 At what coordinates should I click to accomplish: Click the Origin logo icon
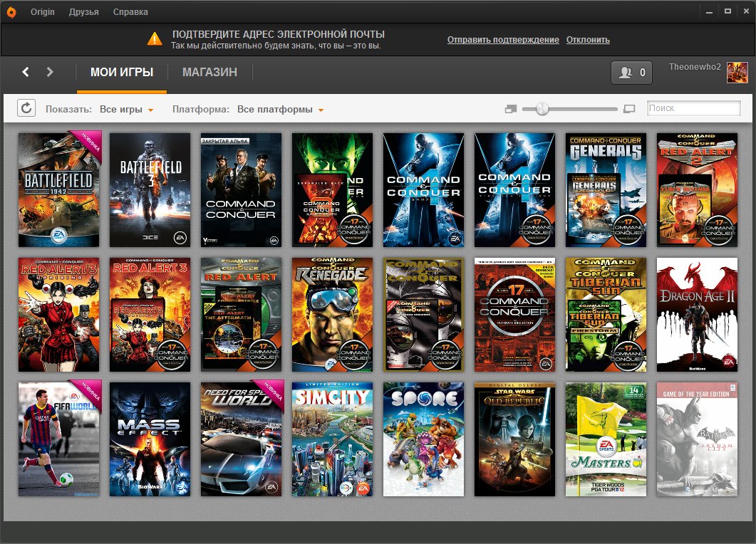tap(11, 12)
